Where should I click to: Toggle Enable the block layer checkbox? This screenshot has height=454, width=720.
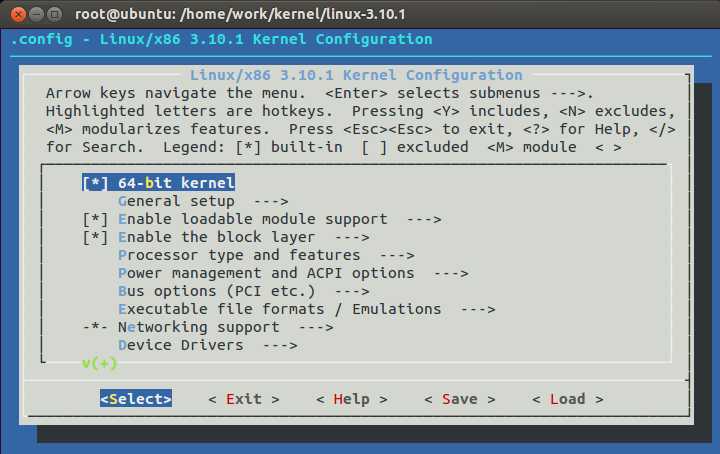(x=96, y=237)
